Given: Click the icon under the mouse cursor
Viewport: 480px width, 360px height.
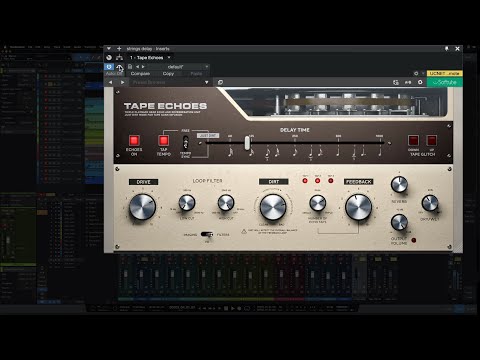Looking at the screenshot, I should pyautogui.click(x=119, y=67).
